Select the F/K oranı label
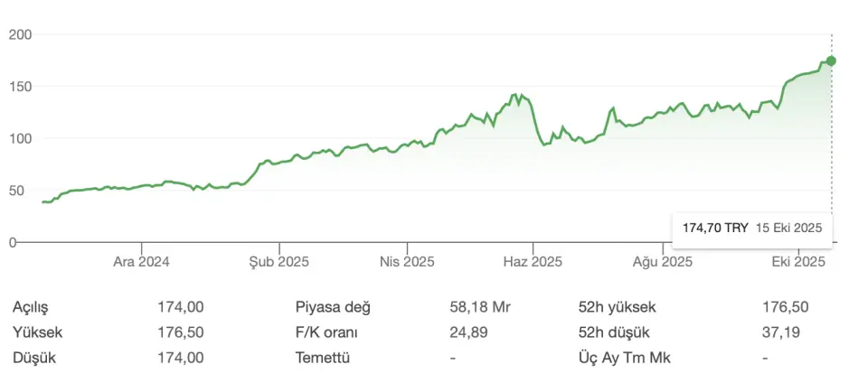Screen dimensions: 868x392 click(327, 332)
